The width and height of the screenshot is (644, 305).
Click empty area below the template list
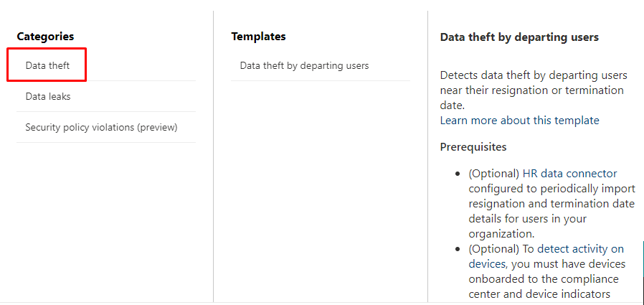point(320,187)
